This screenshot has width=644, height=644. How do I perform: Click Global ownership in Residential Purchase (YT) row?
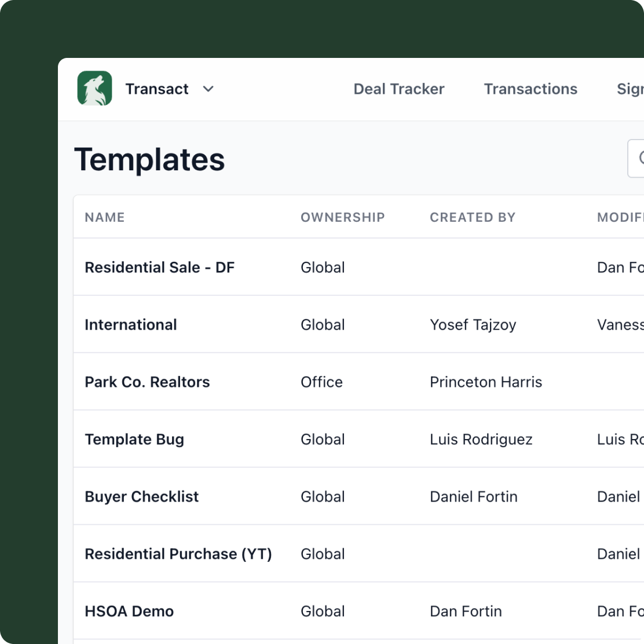[x=323, y=554]
